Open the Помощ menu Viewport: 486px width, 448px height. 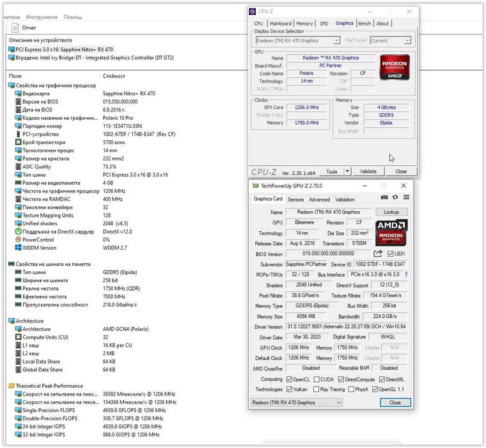73,17
